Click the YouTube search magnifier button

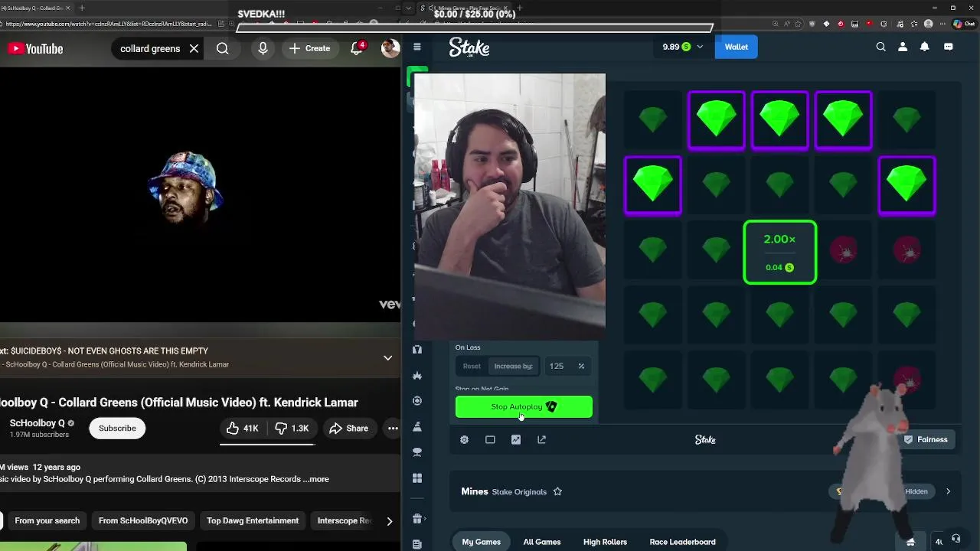[222, 48]
